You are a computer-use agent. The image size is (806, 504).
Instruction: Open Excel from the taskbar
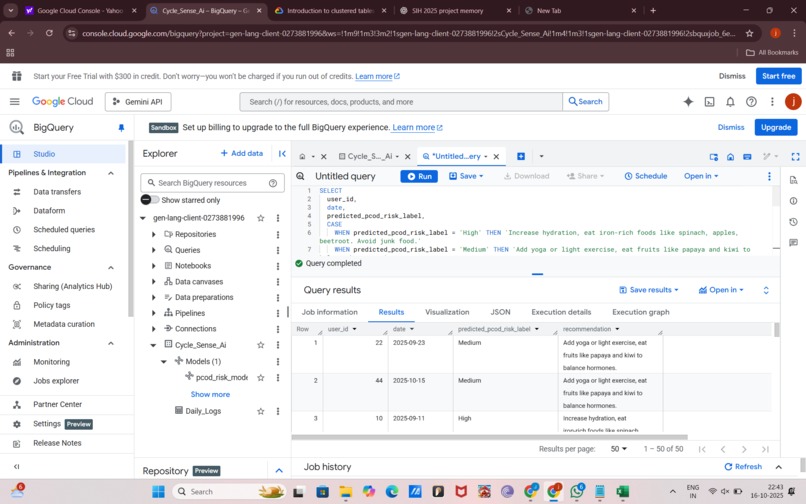[x=622, y=492]
